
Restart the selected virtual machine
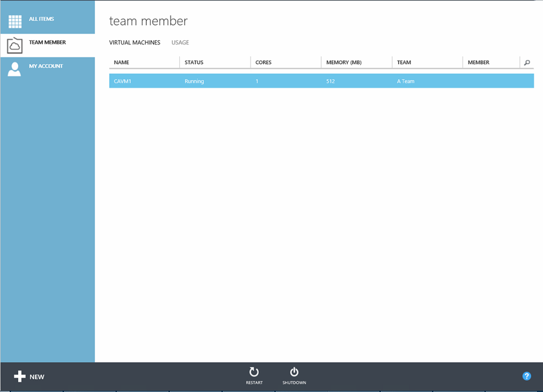tap(254, 376)
